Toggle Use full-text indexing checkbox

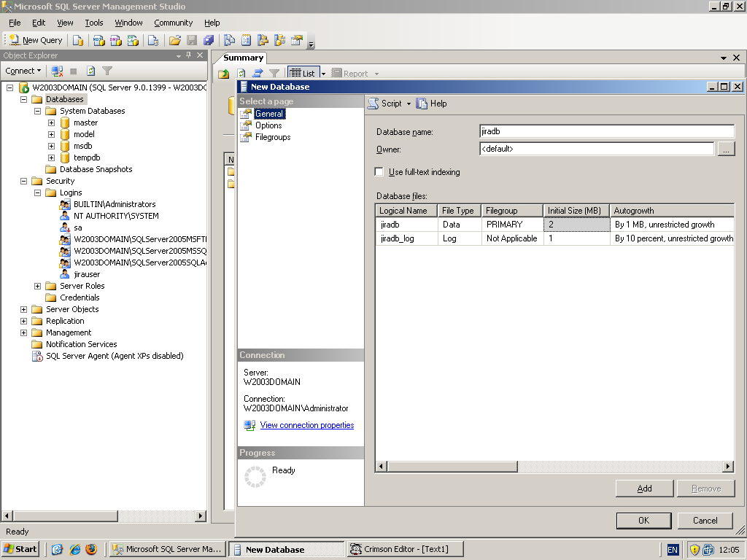[379, 172]
